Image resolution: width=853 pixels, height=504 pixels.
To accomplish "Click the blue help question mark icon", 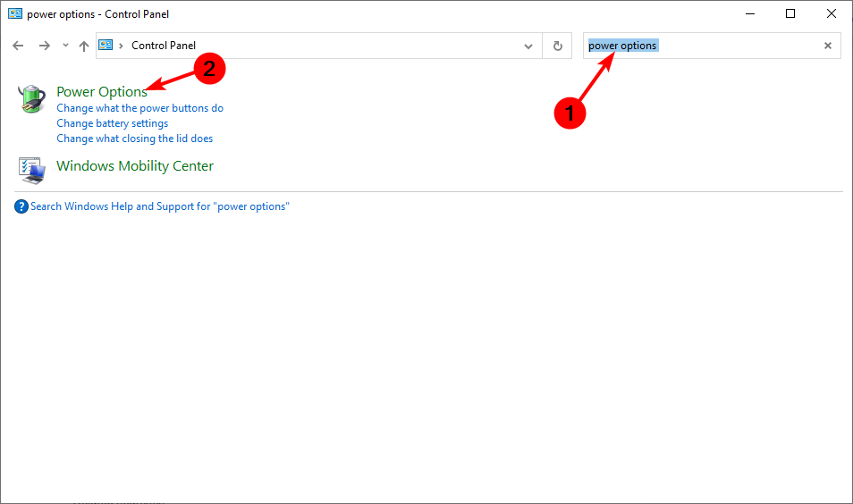I will point(21,206).
